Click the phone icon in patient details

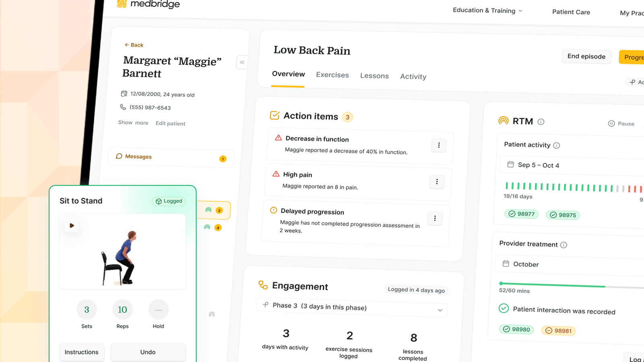123,107
